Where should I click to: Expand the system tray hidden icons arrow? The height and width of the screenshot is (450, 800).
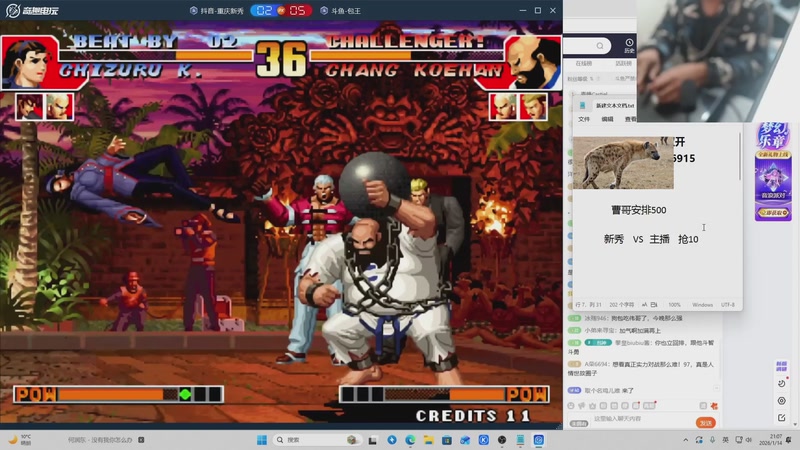pyautogui.click(x=685, y=440)
